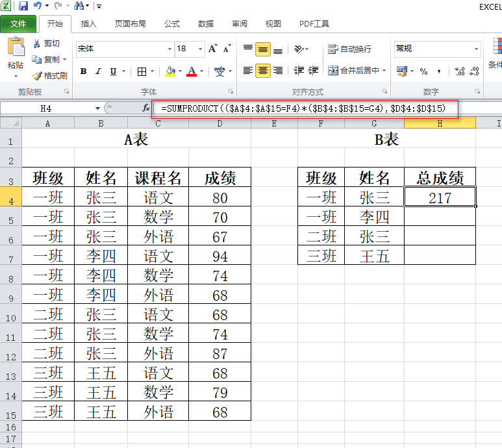
Task: Expand the font size dropdown showing 18
Action: pos(200,49)
